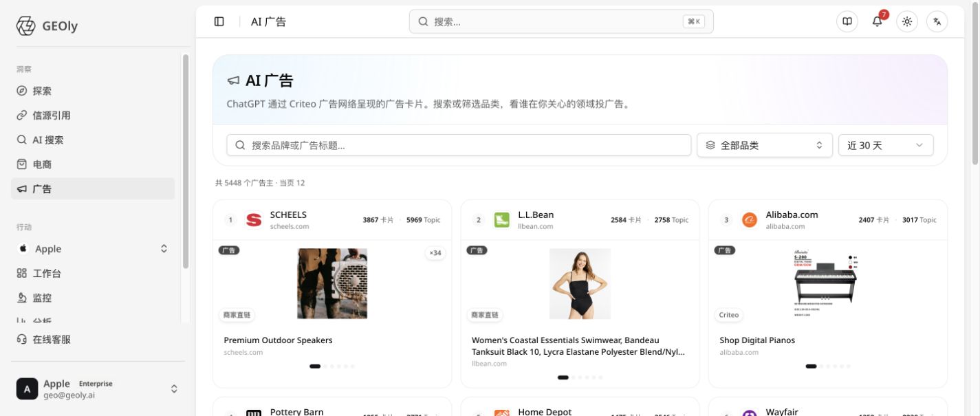The height and width of the screenshot is (416, 980).
Task: Click the outdoor speaker ad thumbnail
Action: click(332, 283)
